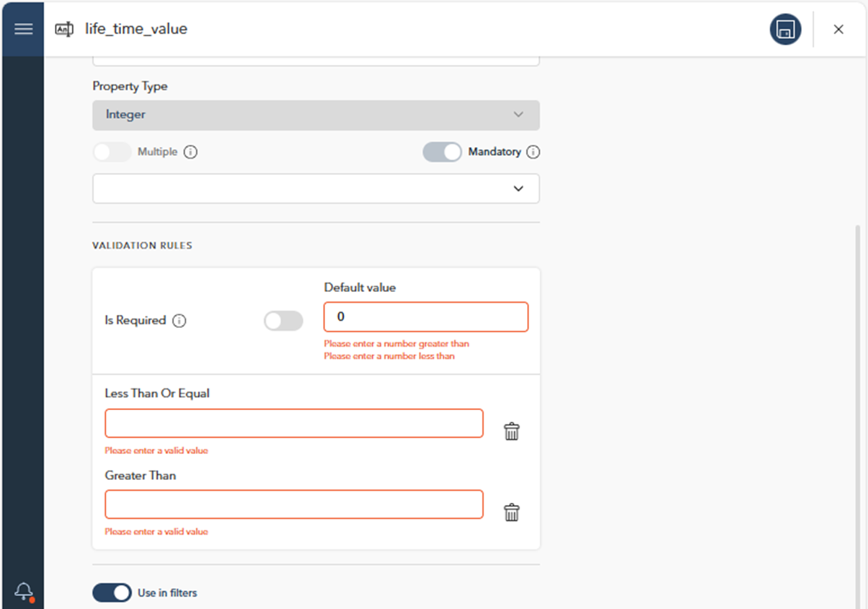Open the Property Type Integer dropdown
The height and width of the screenshot is (609, 868).
coord(316,115)
